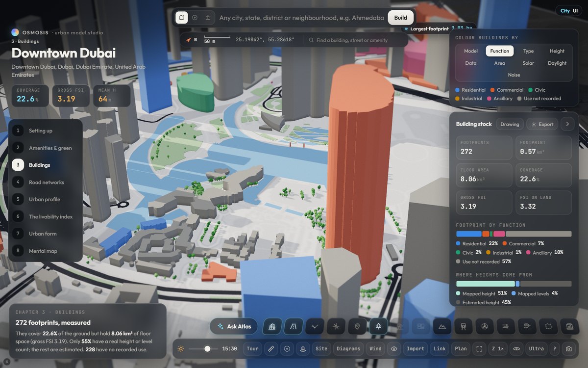Click the Build button
The image size is (588, 368).
pos(400,18)
